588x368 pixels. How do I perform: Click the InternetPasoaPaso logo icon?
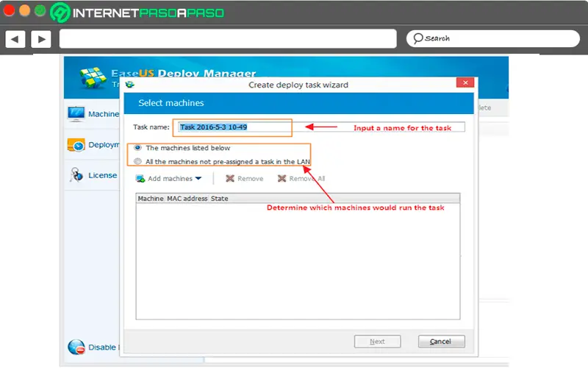point(60,13)
